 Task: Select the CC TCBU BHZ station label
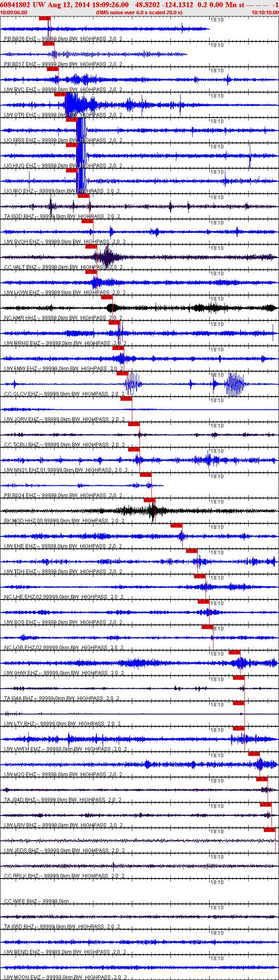coord(64,445)
